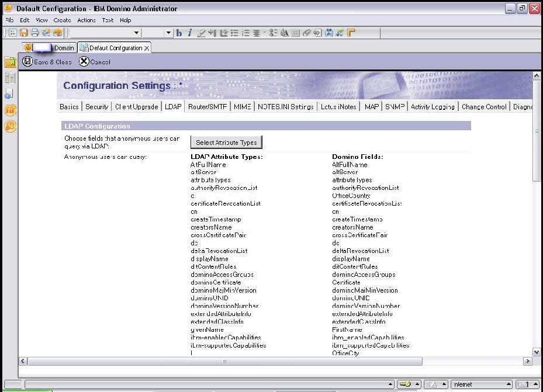Click the vertical scrollbar down arrow
Screen dimensions: 543x392
point(537,352)
